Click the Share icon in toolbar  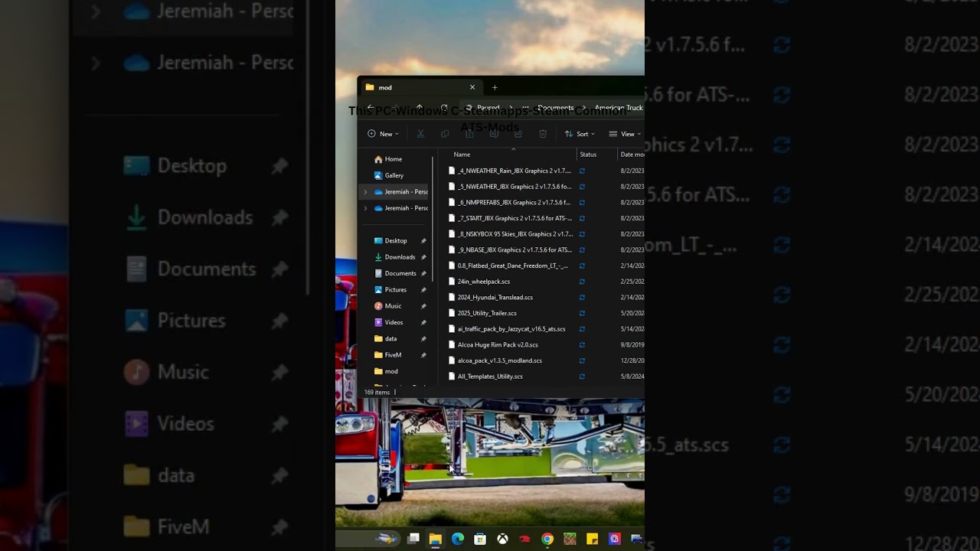point(518,134)
